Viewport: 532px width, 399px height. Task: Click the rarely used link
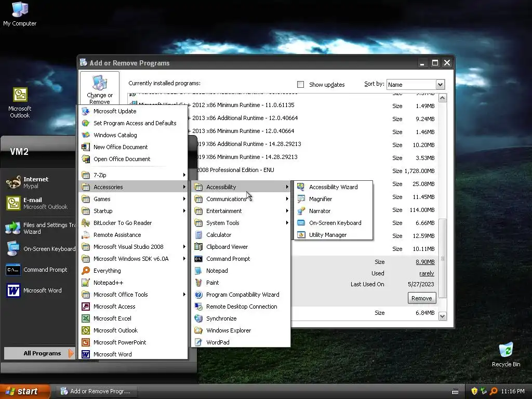[x=427, y=273]
